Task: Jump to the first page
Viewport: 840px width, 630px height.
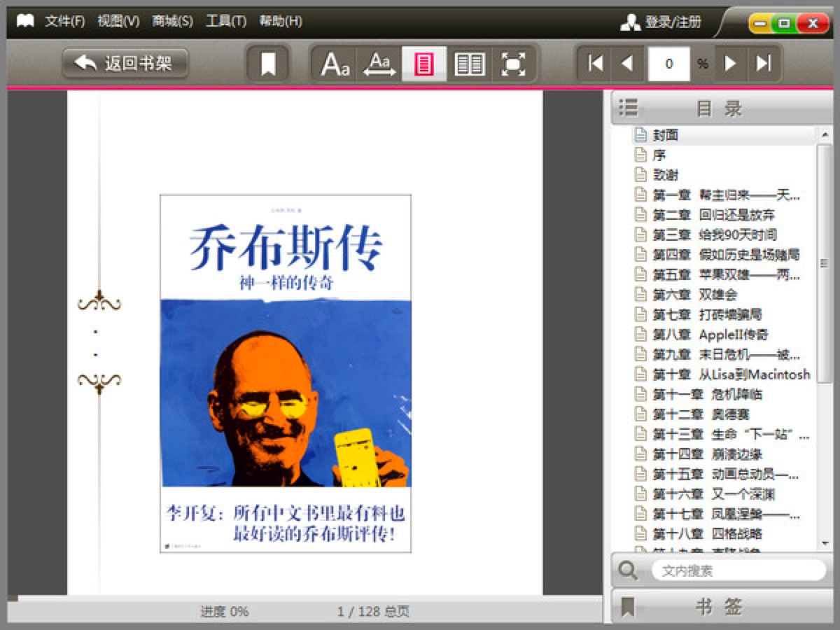Action: click(x=594, y=63)
